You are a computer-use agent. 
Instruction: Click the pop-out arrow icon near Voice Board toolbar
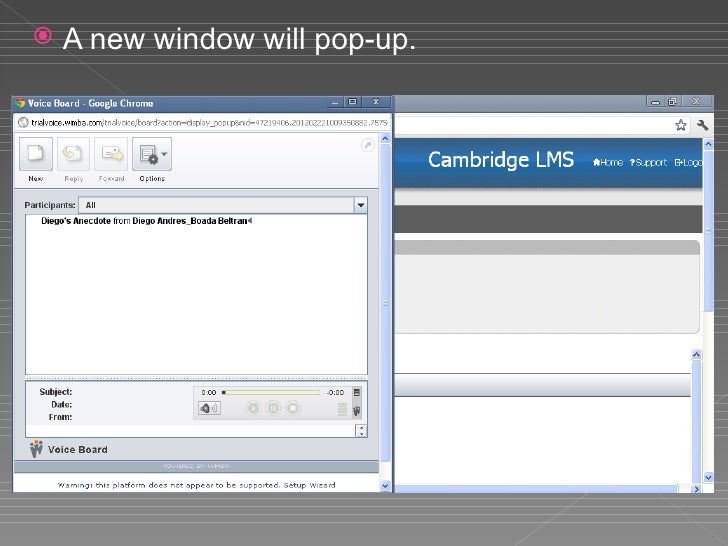pos(368,145)
